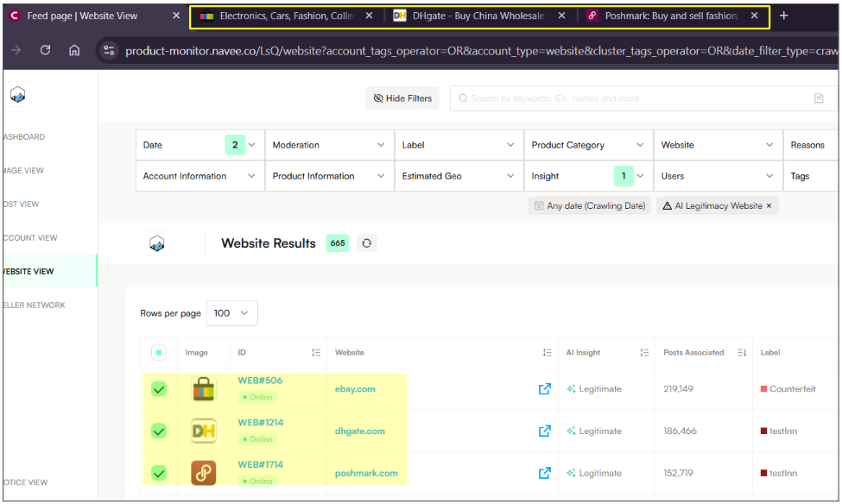Screen dimensions: 842x504
Task: Toggle the select-all header checkbox
Action: 158,353
